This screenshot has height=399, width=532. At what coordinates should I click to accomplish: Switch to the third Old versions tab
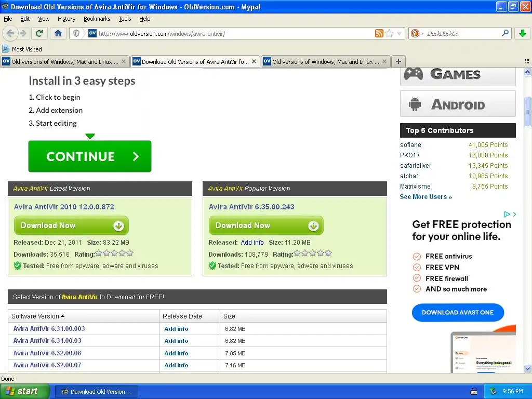(x=325, y=61)
